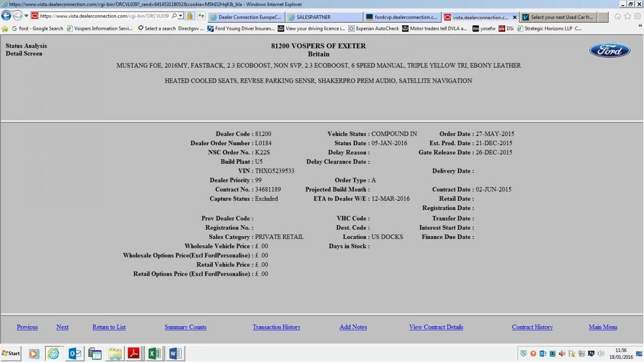
Task: Click the ETA date 12-MAR-2016
Action: 391,199
